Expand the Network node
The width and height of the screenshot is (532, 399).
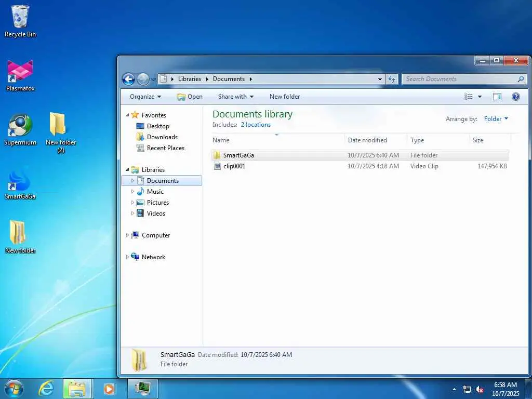(x=127, y=257)
